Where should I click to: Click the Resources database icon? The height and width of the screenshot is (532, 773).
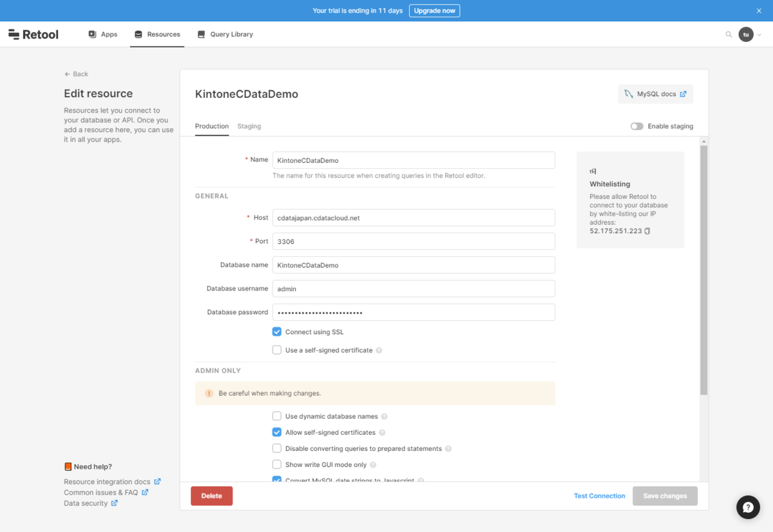tap(138, 34)
